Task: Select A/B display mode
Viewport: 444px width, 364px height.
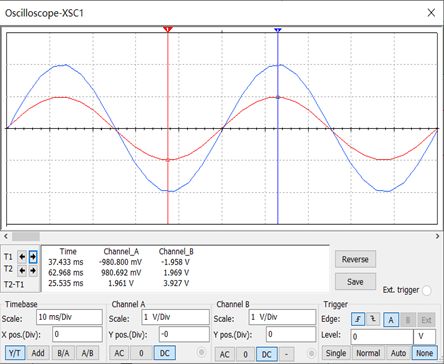Action: [x=88, y=353]
